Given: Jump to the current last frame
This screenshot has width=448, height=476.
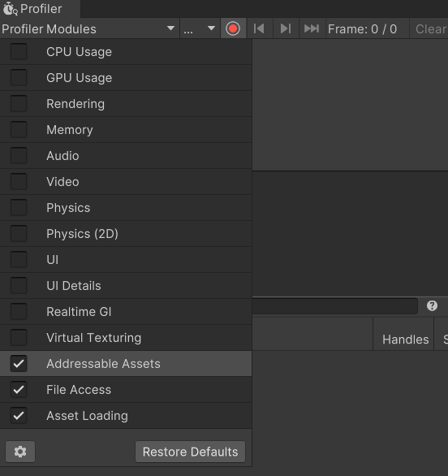Looking at the screenshot, I should (312, 29).
